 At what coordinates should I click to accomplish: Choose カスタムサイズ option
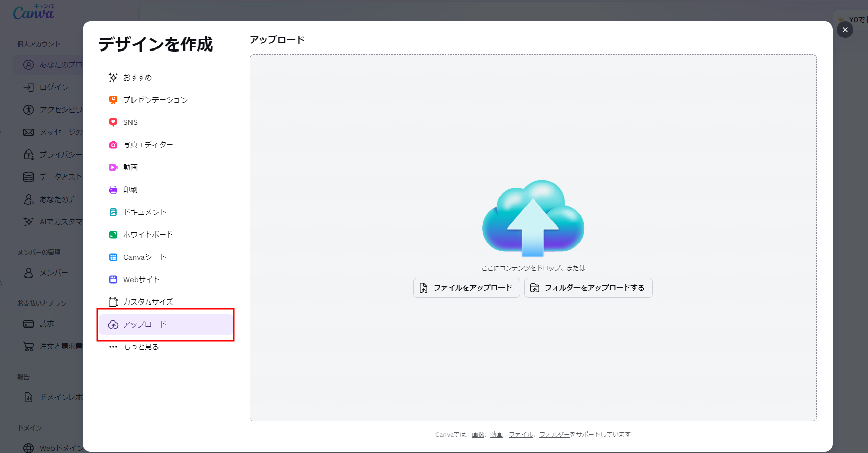coord(167,302)
